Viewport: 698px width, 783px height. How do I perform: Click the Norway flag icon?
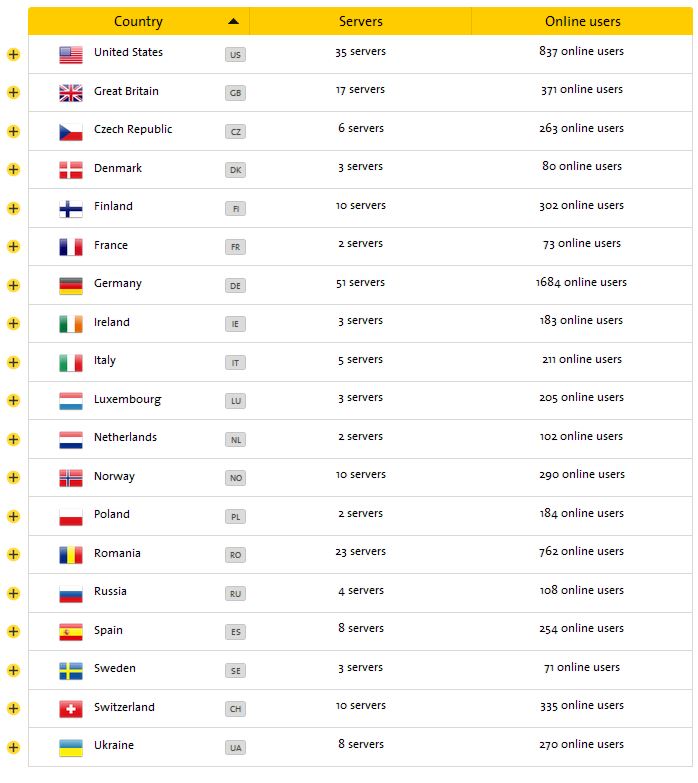coord(70,478)
